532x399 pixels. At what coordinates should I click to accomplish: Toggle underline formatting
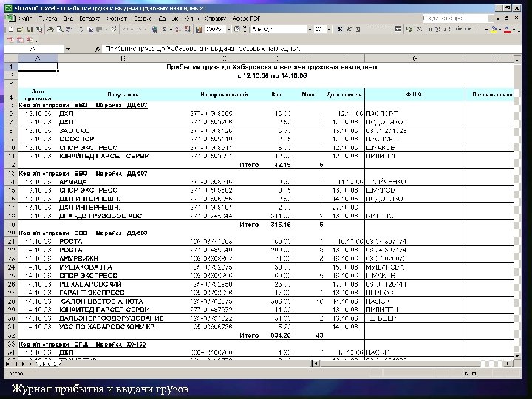click(358, 30)
